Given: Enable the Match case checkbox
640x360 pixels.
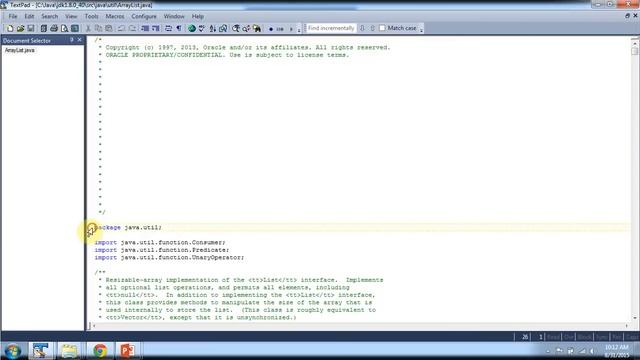Looking at the screenshot, I should click(x=382, y=28).
